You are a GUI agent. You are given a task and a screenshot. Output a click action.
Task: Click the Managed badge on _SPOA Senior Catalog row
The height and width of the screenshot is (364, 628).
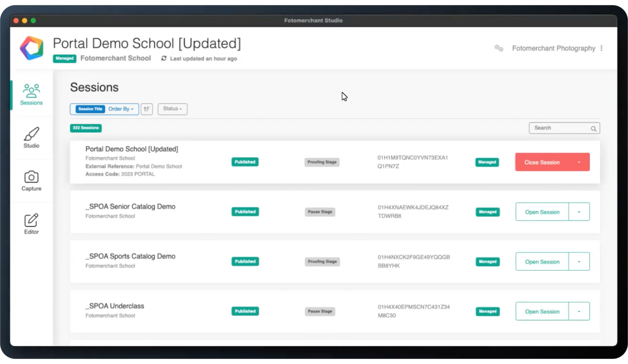[488, 212]
